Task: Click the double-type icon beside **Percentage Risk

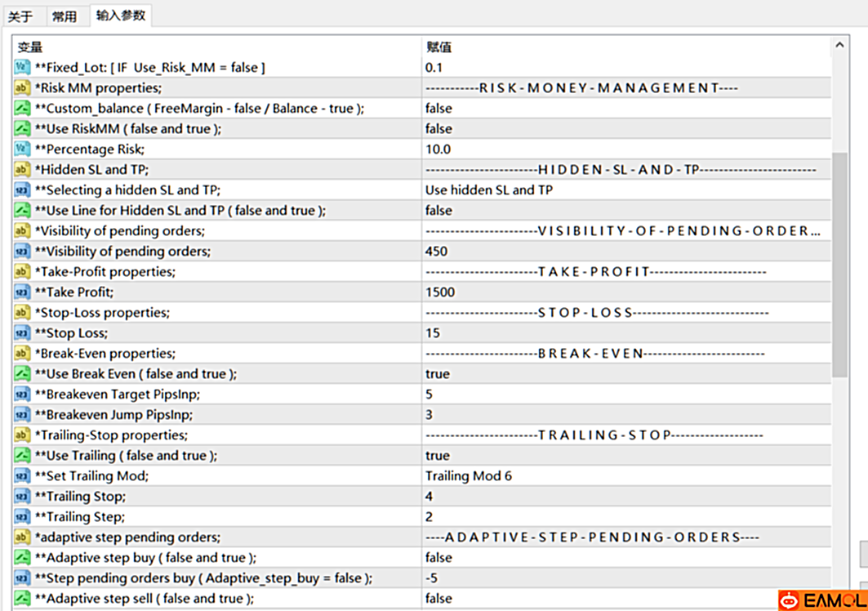Action: (23, 149)
